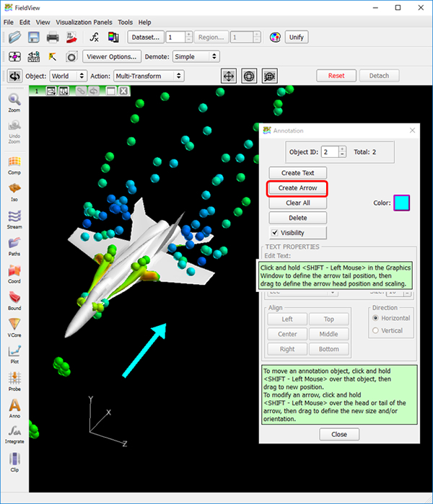
Task: Select the Stream lines tool
Action: coord(14,217)
